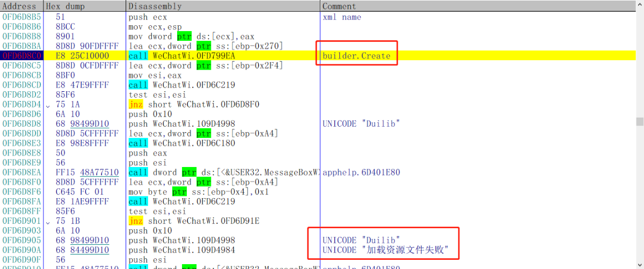Click the 'push ecx' instruction
This screenshot has width=644, height=269.
click(148, 17)
